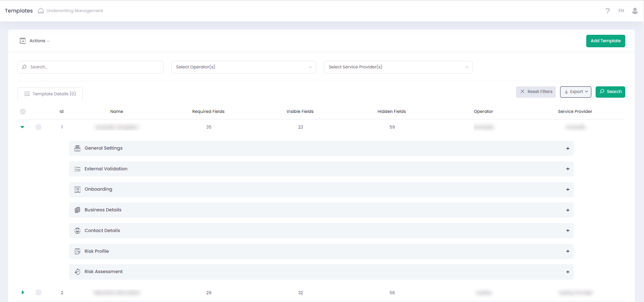This screenshot has height=302, width=644.
Task: Click the Contact Details section icon
Action: coord(77,231)
